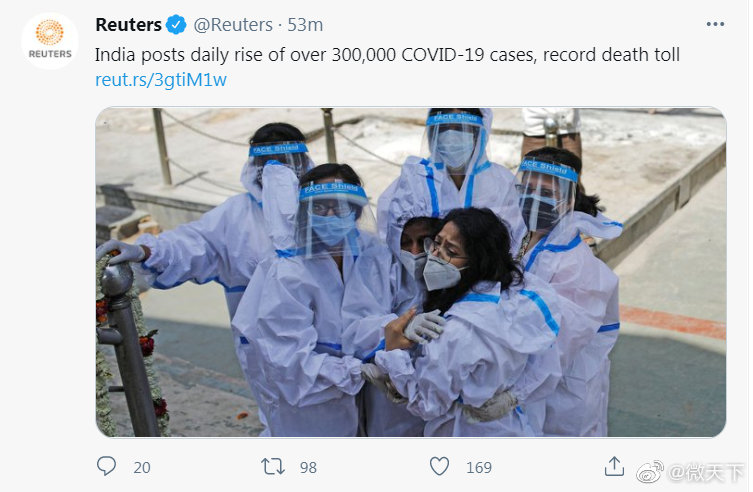Click the Reuters display name
Image resolution: width=753 pixels, height=492 pixels.
pyautogui.click(x=128, y=24)
